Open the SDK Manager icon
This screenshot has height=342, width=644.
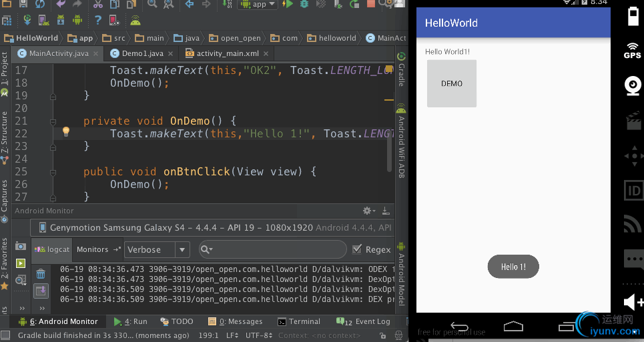60,20
